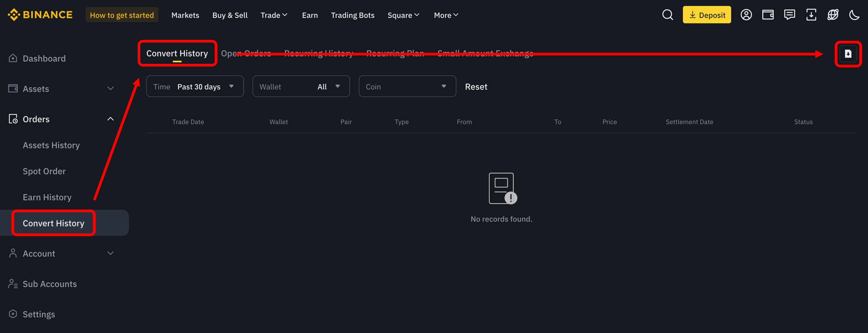
Task: Switch to the Open Orders tab
Action: (246, 53)
